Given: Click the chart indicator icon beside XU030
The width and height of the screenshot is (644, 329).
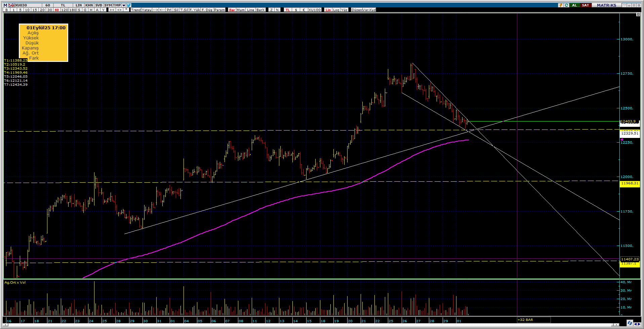Looking at the screenshot, I should point(11,5).
